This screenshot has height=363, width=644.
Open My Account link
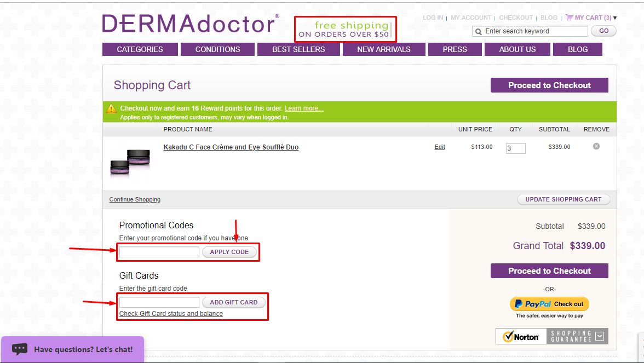[471, 18]
